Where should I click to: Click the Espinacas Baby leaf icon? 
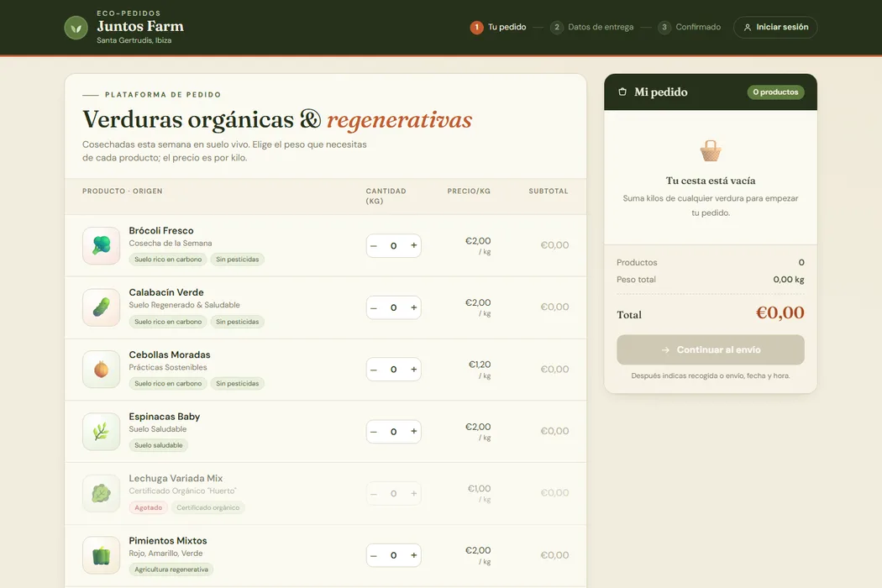pyautogui.click(x=102, y=432)
